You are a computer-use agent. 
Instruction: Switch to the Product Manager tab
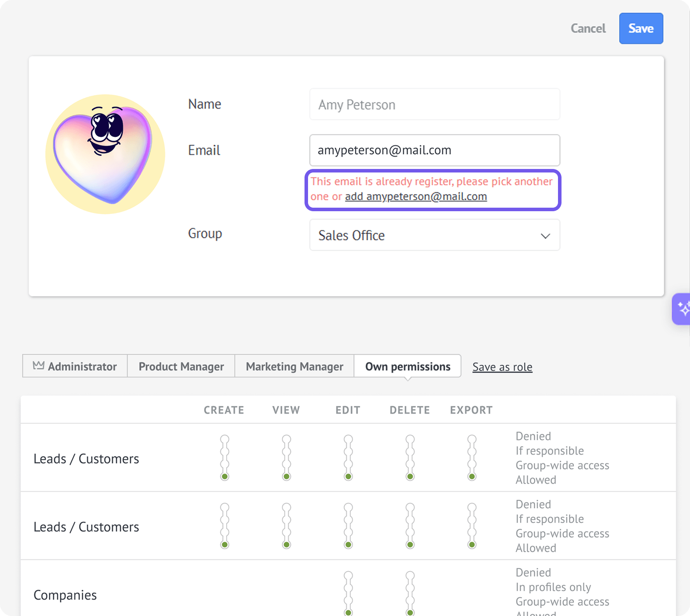pyautogui.click(x=181, y=366)
